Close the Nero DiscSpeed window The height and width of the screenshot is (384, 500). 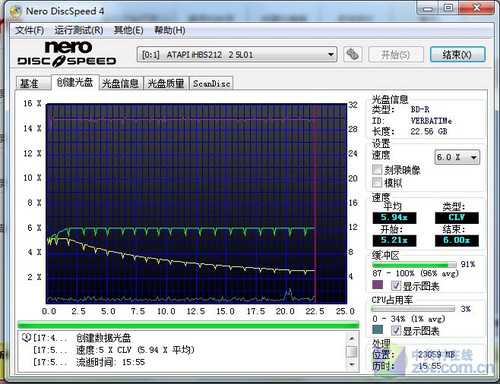pyautogui.click(x=477, y=8)
